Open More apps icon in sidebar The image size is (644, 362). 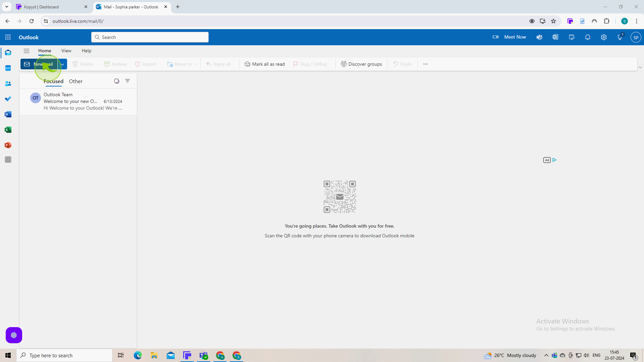(x=8, y=160)
